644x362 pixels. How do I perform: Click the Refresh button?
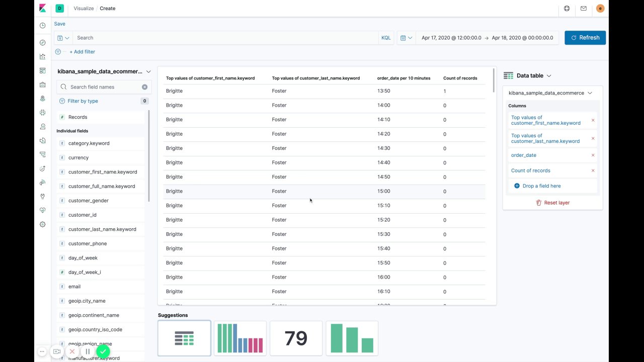[x=585, y=38]
